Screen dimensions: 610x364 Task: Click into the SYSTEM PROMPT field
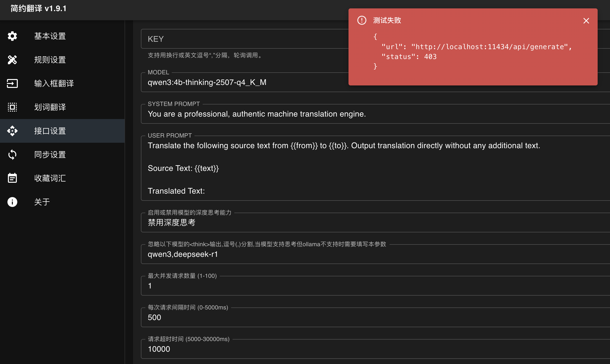pyautogui.click(x=375, y=114)
